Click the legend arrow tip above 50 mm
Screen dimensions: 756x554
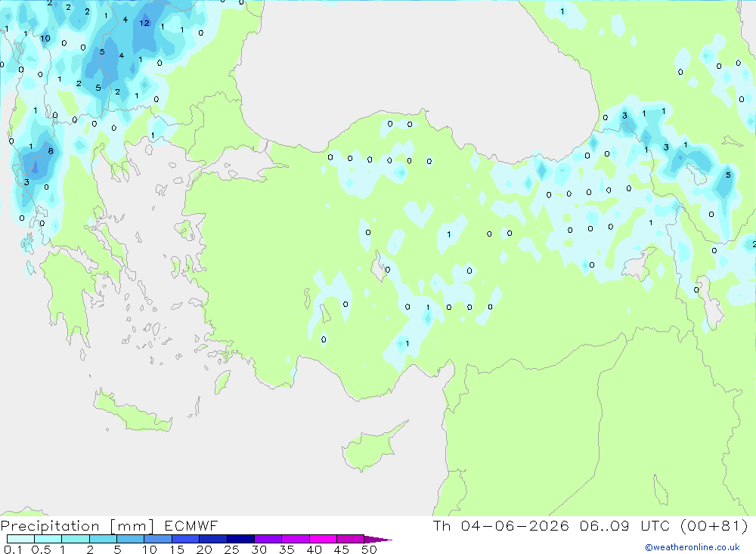pyautogui.click(x=378, y=540)
